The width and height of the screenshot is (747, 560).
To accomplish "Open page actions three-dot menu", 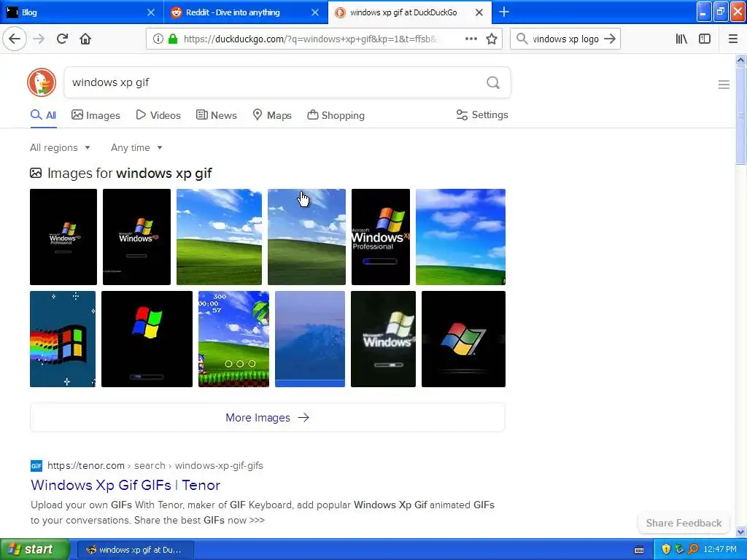I will (x=471, y=39).
